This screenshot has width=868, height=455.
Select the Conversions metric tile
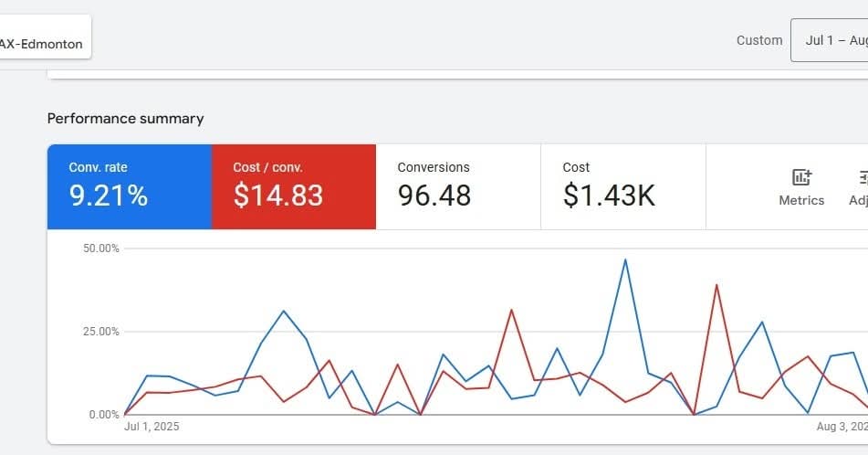coord(457,186)
